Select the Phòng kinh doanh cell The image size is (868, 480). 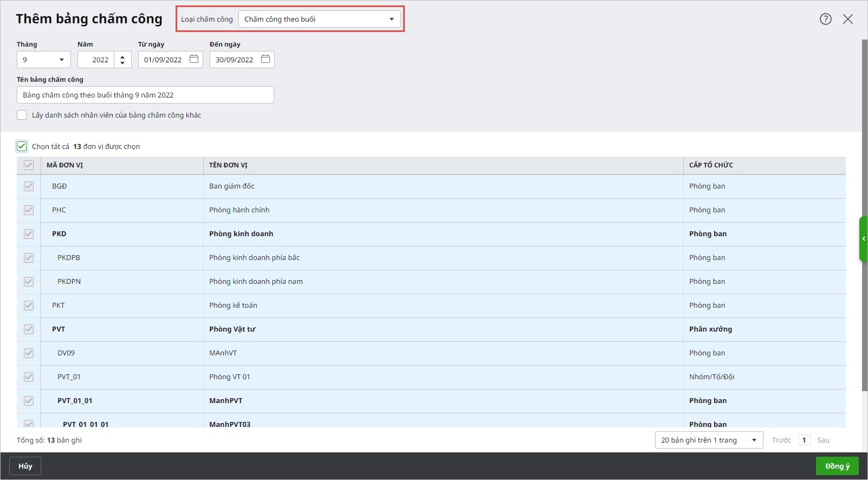pyautogui.click(x=443, y=234)
